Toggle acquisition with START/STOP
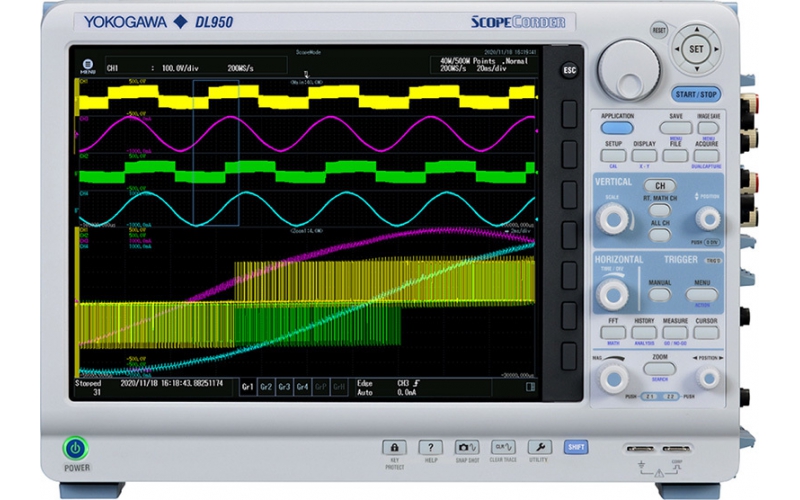800x500 pixels. point(696,94)
